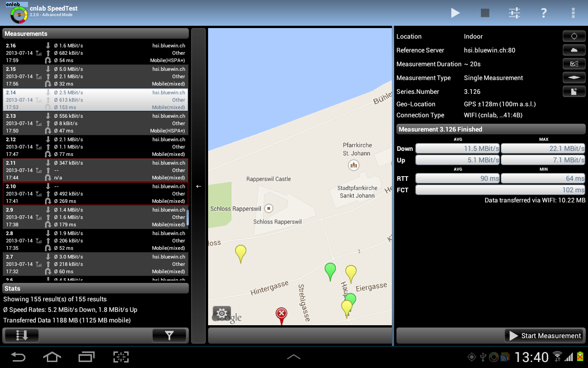Viewport: 588px width, 368px height.
Task: Start test with the play icon in top bar
Action: [455, 13]
